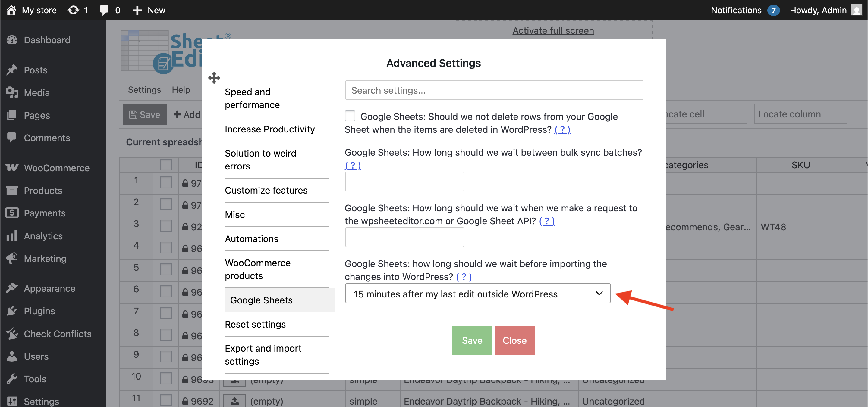Tick the checkbox for row 6

[x=166, y=291]
